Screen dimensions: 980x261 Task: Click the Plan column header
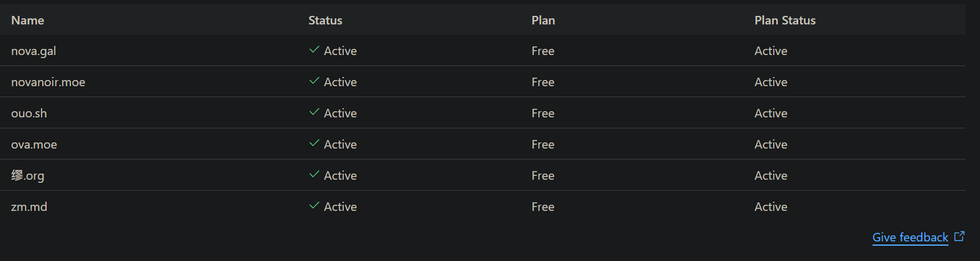543,20
